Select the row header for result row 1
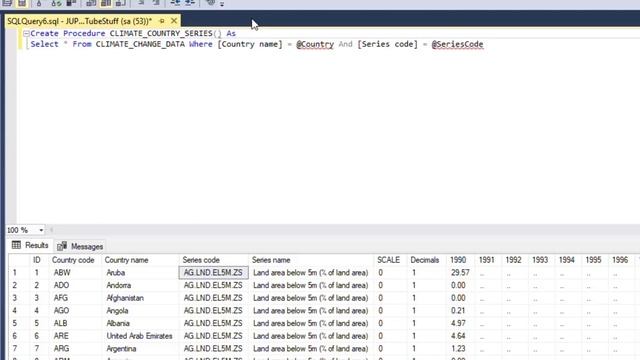This screenshot has height=360, width=640. [18, 273]
